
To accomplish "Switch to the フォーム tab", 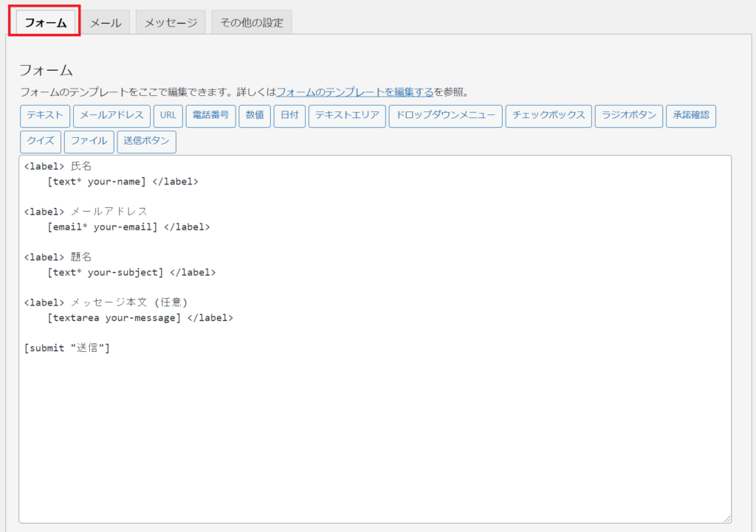I will [x=45, y=22].
